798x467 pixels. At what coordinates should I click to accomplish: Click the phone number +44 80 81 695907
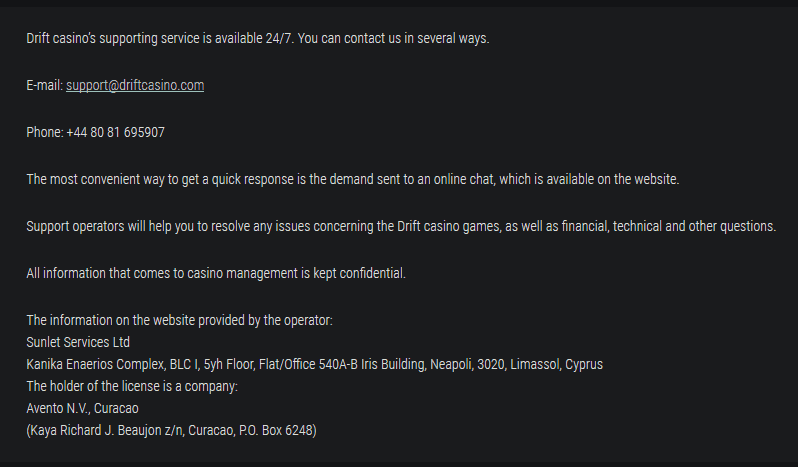coord(116,132)
